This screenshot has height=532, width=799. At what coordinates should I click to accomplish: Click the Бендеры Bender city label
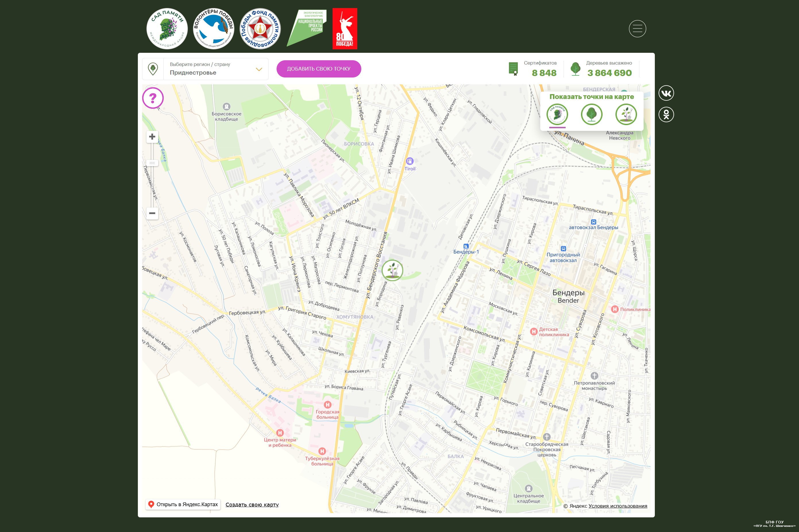pos(568,296)
